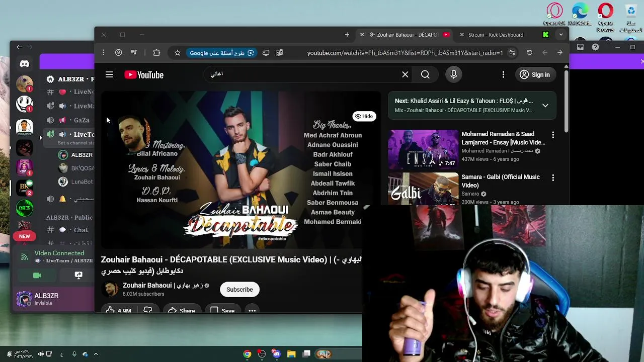Screen dimensions: 644x362
Task: Clear the YouTube search box text
Action: coord(405,74)
